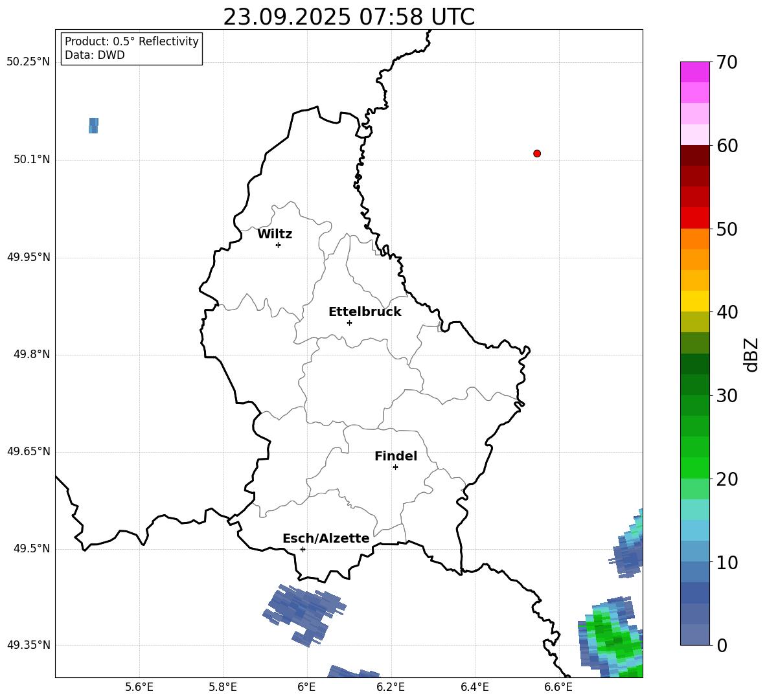Click the Findel city label
Viewport: 767px width, 700px height.
[396, 456]
